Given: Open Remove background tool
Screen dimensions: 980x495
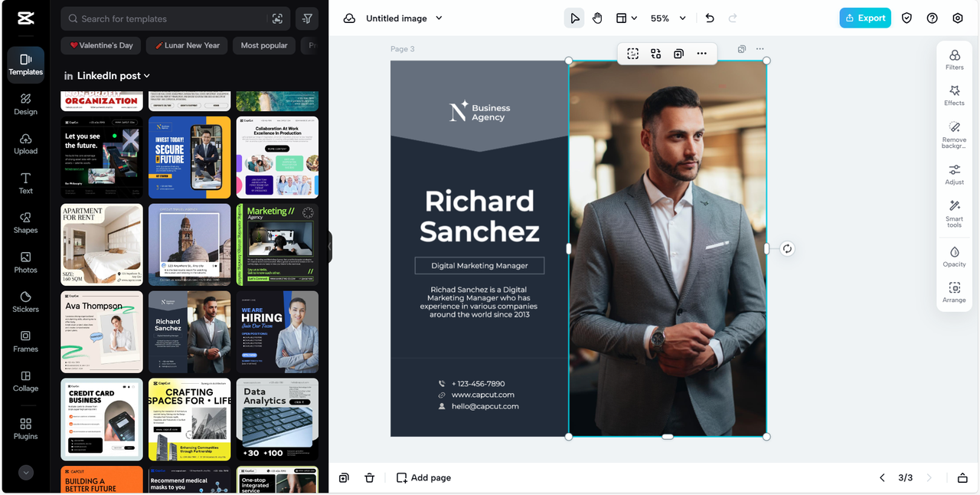Looking at the screenshot, I should [x=955, y=134].
